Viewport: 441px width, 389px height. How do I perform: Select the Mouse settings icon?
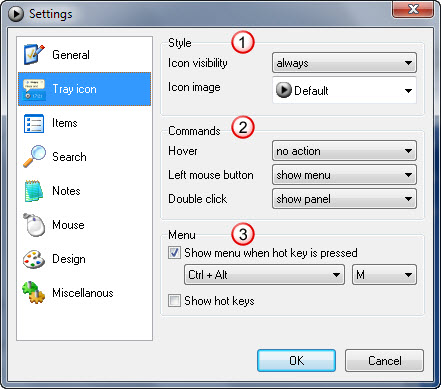34,225
